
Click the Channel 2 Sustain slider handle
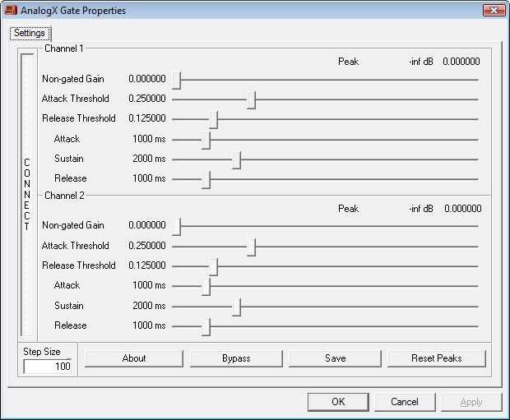[x=236, y=307]
